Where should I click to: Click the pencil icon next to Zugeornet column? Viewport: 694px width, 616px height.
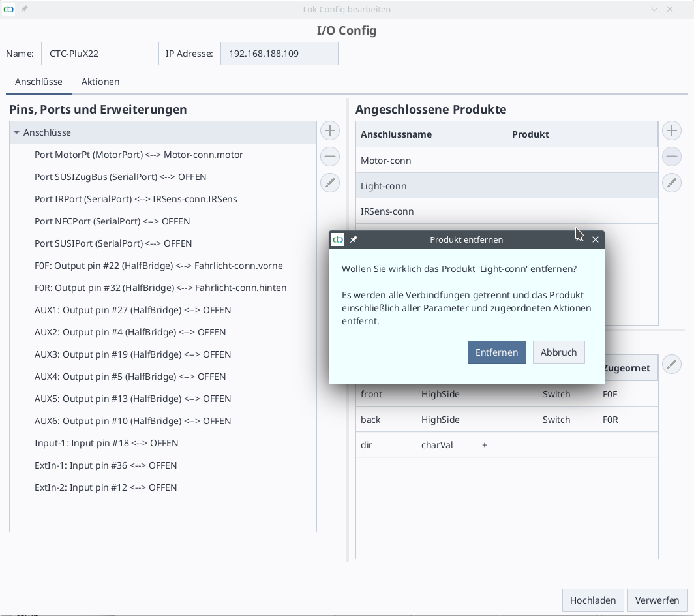pos(672,364)
